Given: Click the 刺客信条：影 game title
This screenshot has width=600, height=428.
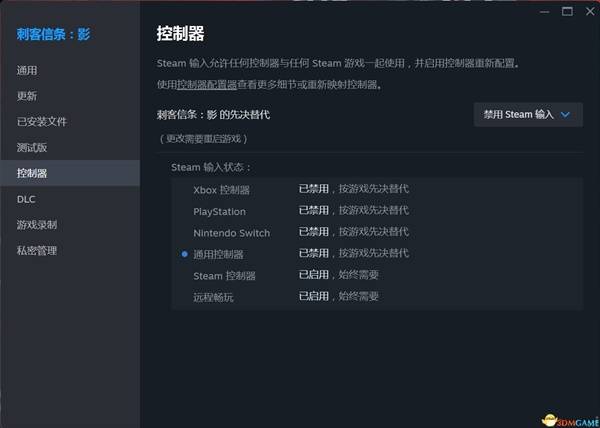Looking at the screenshot, I should pyautogui.click(x=53, y=34).
